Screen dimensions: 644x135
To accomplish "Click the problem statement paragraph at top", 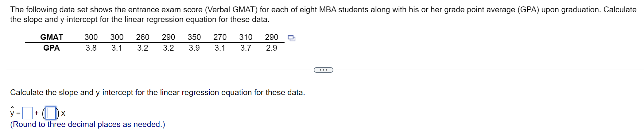I will click(323, 14).
